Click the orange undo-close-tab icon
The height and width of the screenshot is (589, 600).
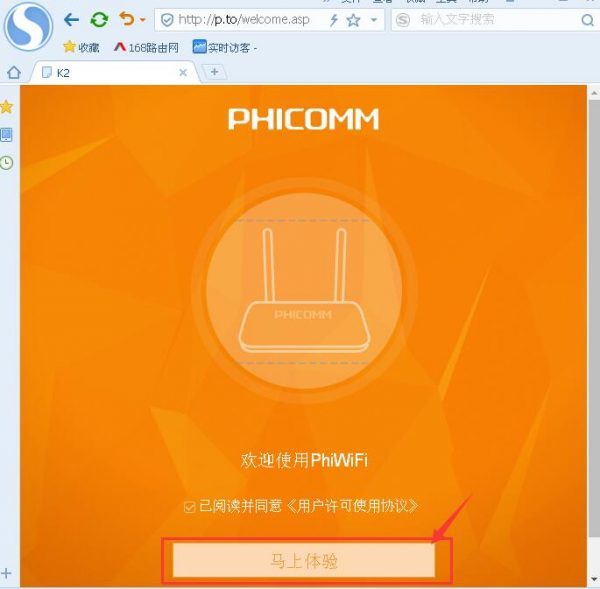127,19
